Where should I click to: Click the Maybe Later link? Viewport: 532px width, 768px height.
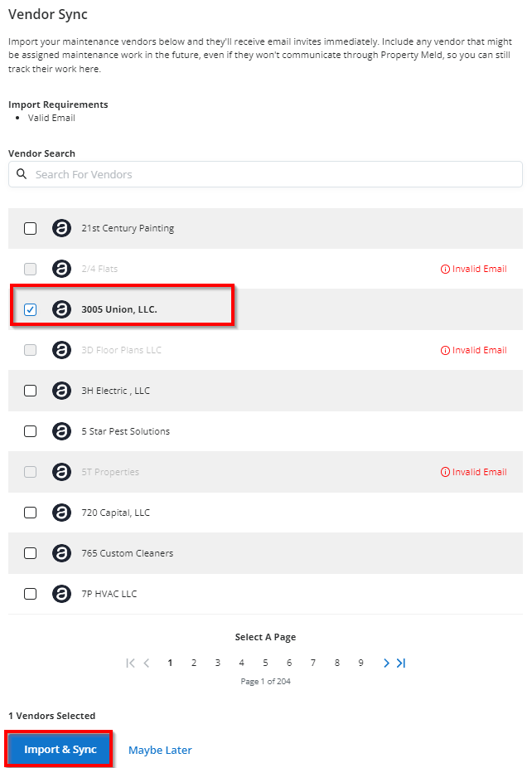pyautogui.click(x=160, y=751)
